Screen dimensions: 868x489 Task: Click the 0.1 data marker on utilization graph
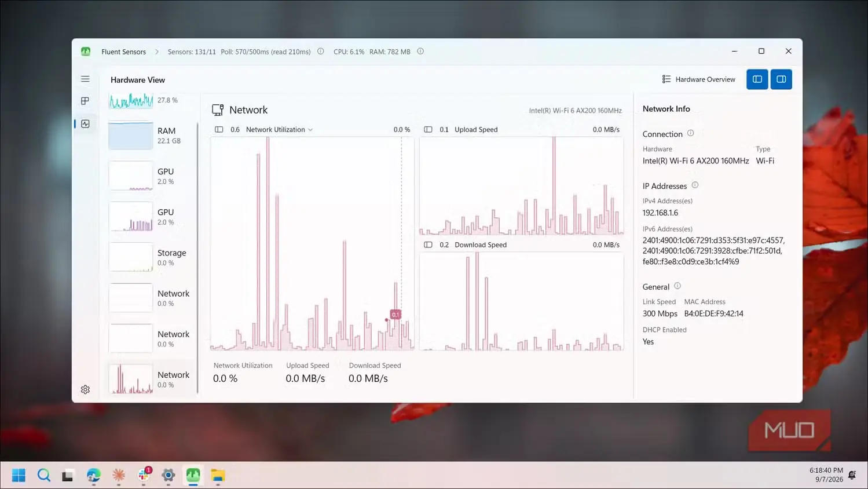(x=395, y=315)
